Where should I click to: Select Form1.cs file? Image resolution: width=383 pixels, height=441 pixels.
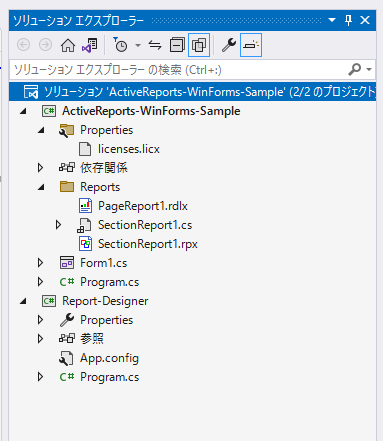pyautogui.click(x=103, y=263)
